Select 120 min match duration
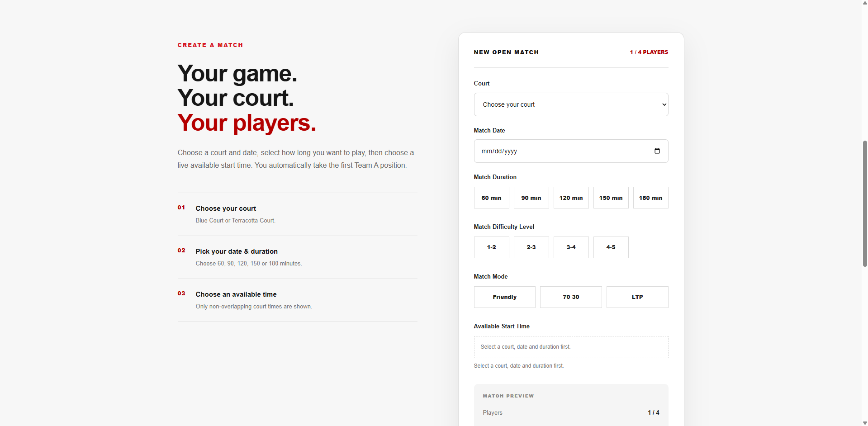 pyautogui.click(x=571, y=198)
